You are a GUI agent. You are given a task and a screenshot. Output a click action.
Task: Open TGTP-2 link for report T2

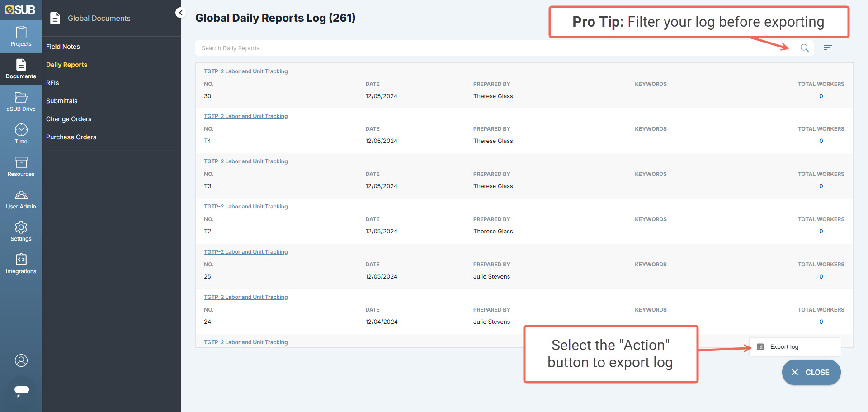coord(245,207)
